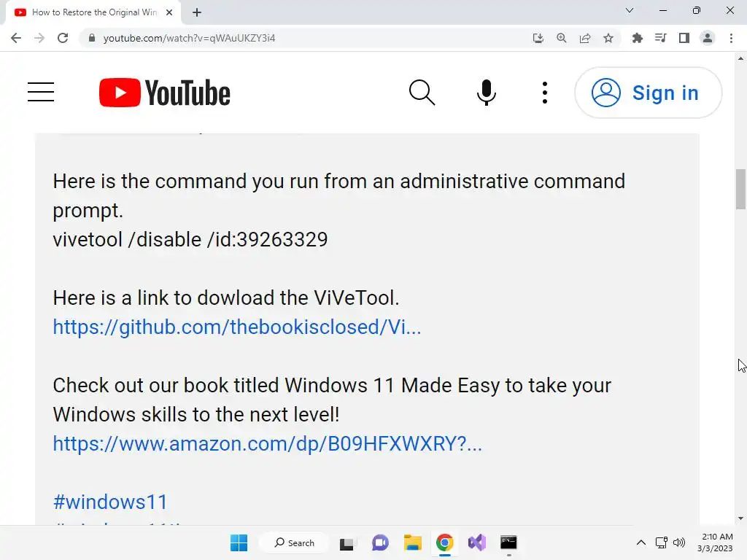Screen dimensions: 747x560
Task: Click the #windows11 hashtag
Action: click(110, 502)
